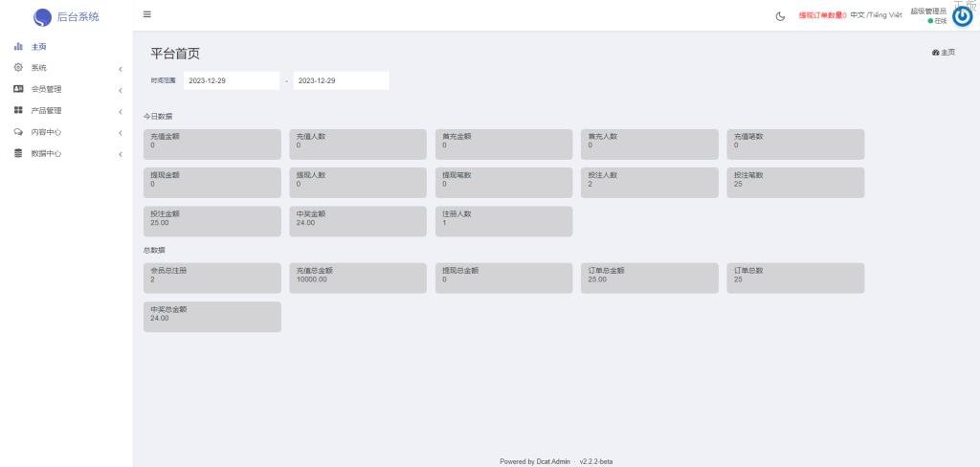Expand the 系统 menu chevron
Image resolution: width=980 pixels, height=467 pixels.
(x=121, y=69)
